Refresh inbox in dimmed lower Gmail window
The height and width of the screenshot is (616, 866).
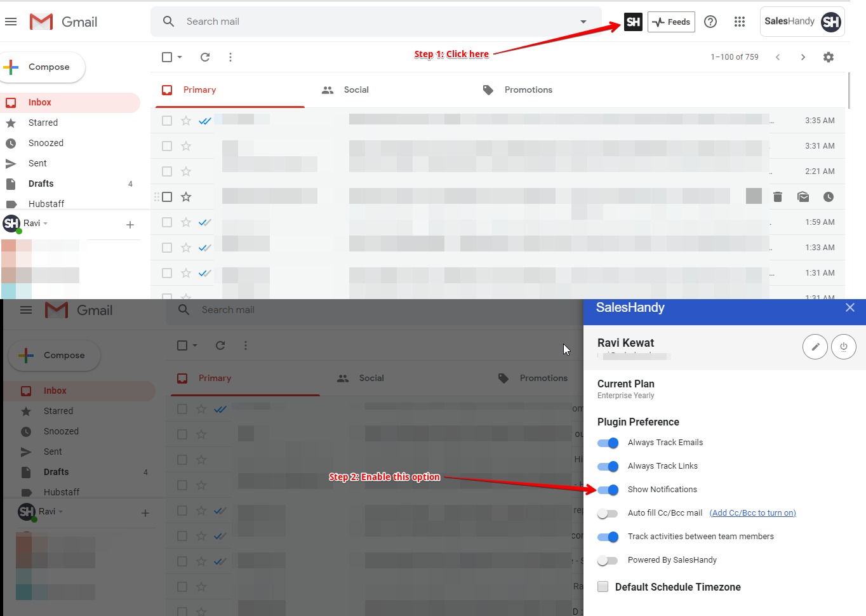point(220,345)
